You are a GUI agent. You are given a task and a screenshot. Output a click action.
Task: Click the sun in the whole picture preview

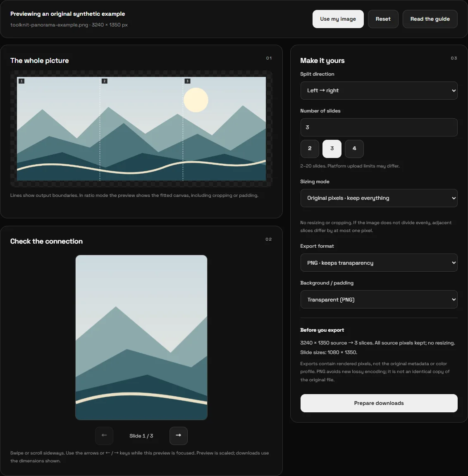[196, 100]
